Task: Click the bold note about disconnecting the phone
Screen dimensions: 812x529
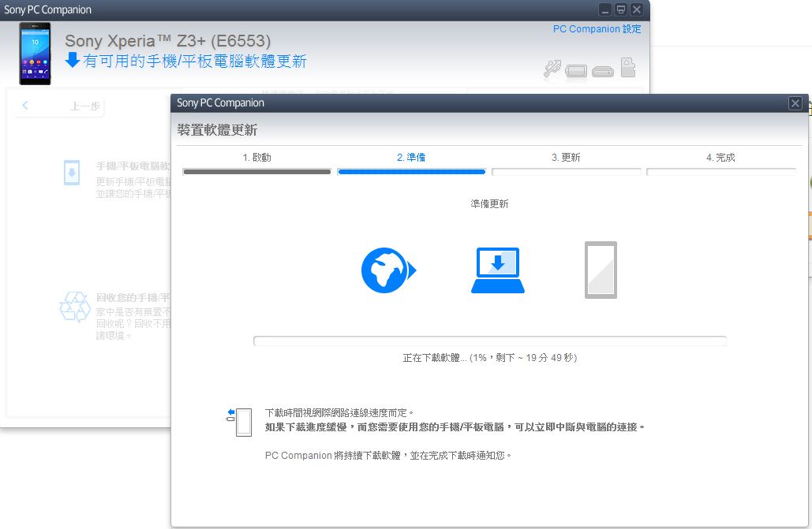Action: [x=455, y=427]
